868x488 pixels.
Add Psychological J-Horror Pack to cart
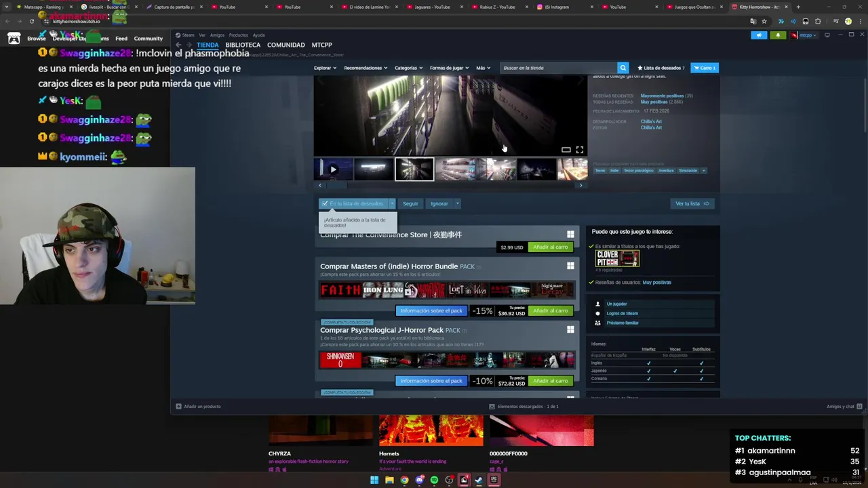coord(550,381)
